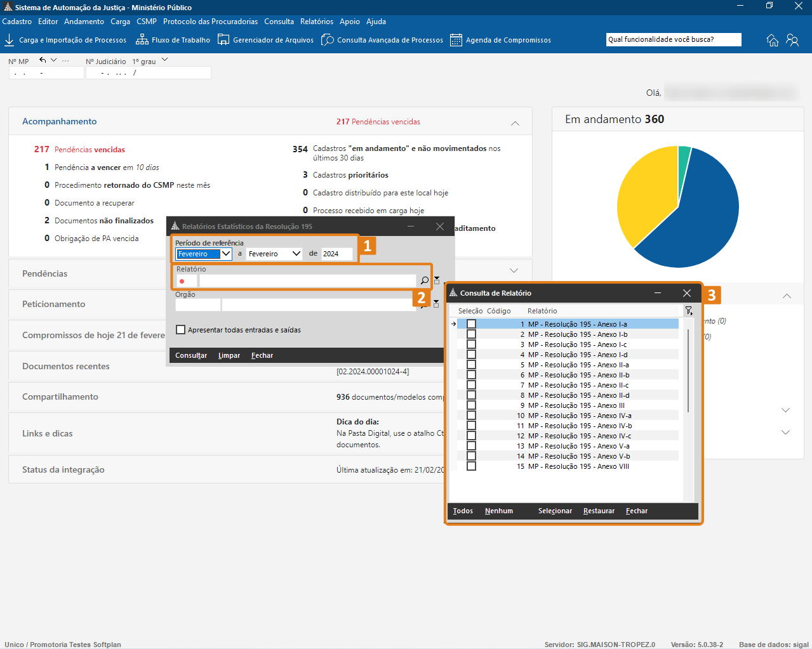Click Limpar to clear the form
The image size is (812, 649).
[229, 355]
